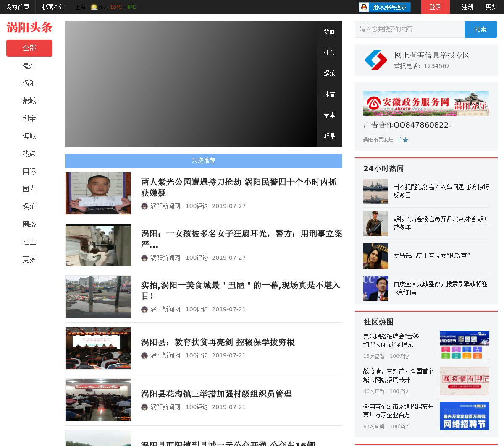504x446 pixels.
Task: Click the 涡阳头条 site logo
Action: coord(29,28)
